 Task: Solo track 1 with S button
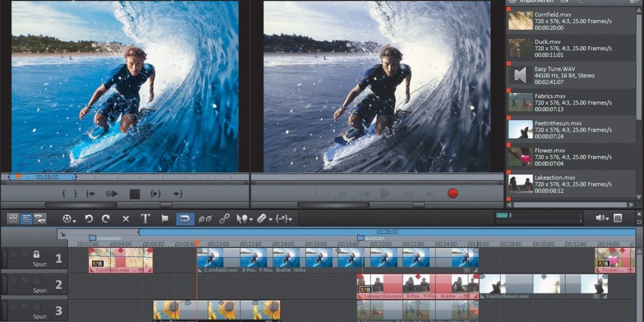[x=13, y=254]
